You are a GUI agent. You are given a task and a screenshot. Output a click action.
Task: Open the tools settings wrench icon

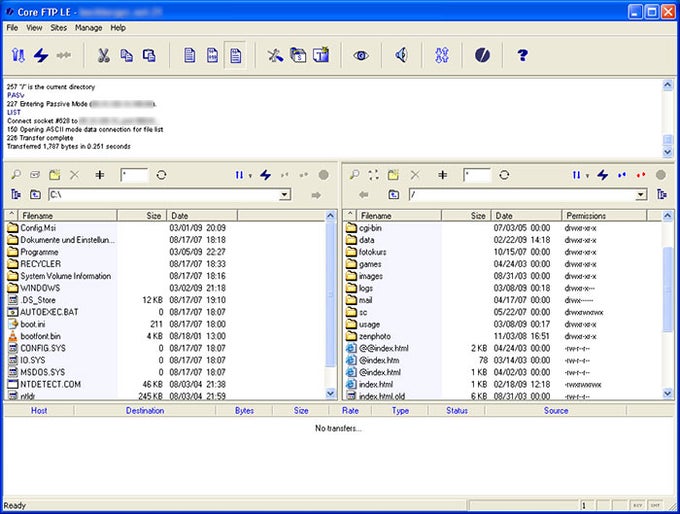pyautogui.click(x=275, y=56)
